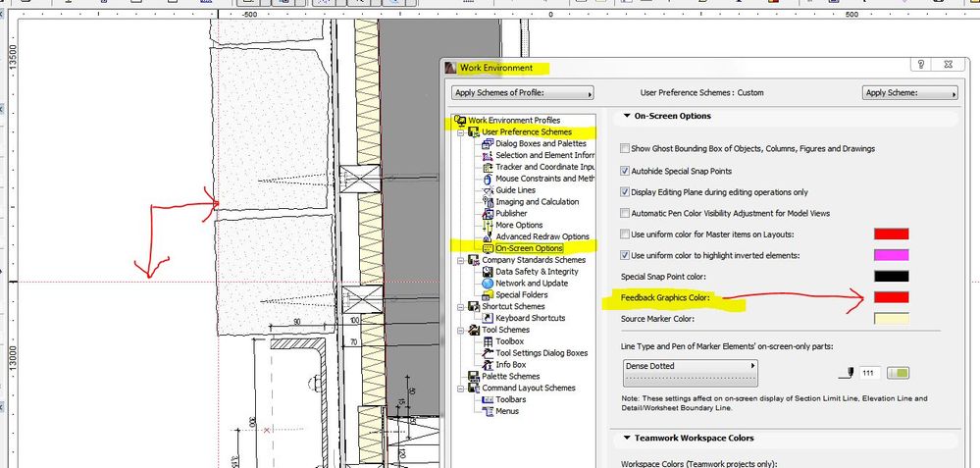
Task: Open the Apply Scheme dropdown
Action: [910, 93]
